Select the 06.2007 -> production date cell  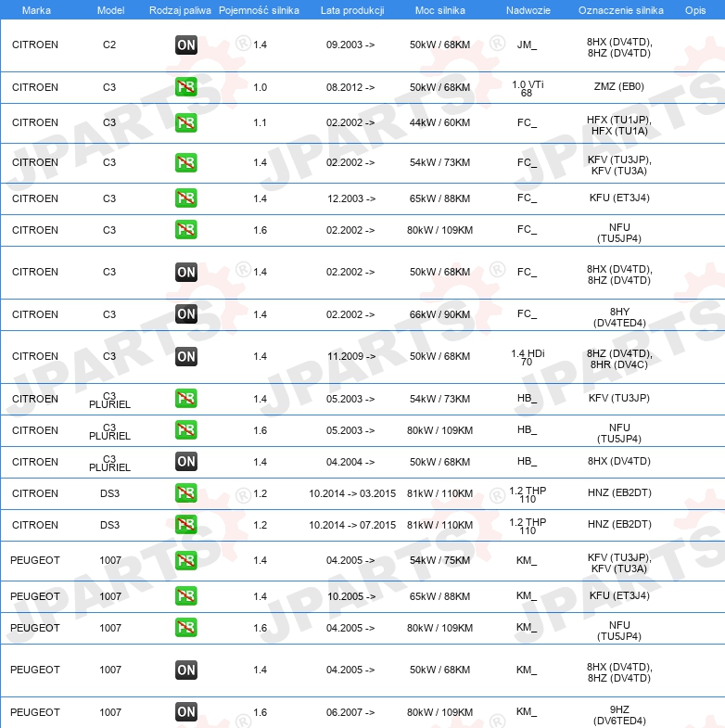pos(350,712)
